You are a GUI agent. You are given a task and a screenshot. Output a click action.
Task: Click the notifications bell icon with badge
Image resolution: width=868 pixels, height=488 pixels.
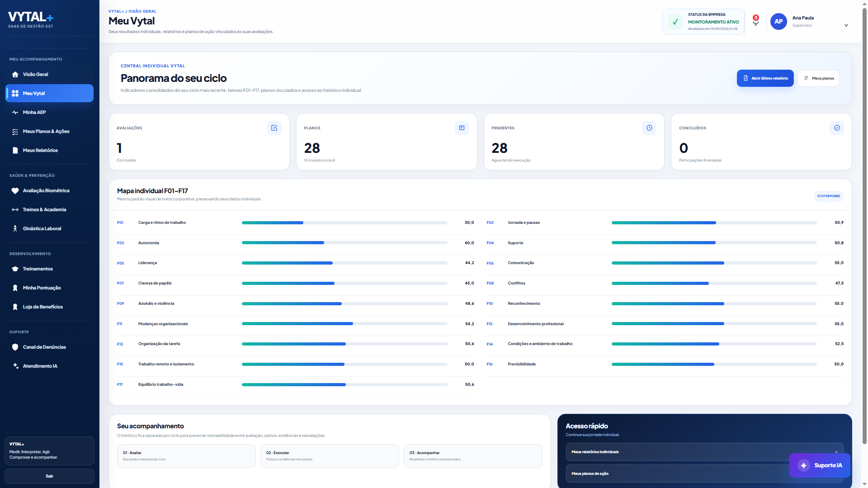(755, 21)
